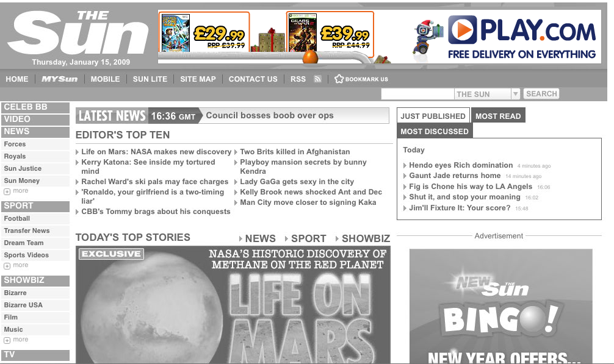
Task: Switch to Most Read tab
Action: (x=498, y=116)
